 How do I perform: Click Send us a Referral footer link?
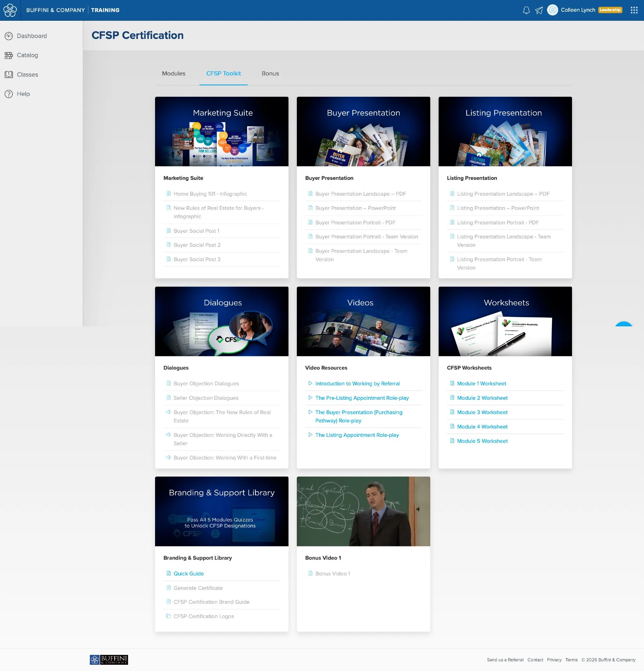pos(505,660)
